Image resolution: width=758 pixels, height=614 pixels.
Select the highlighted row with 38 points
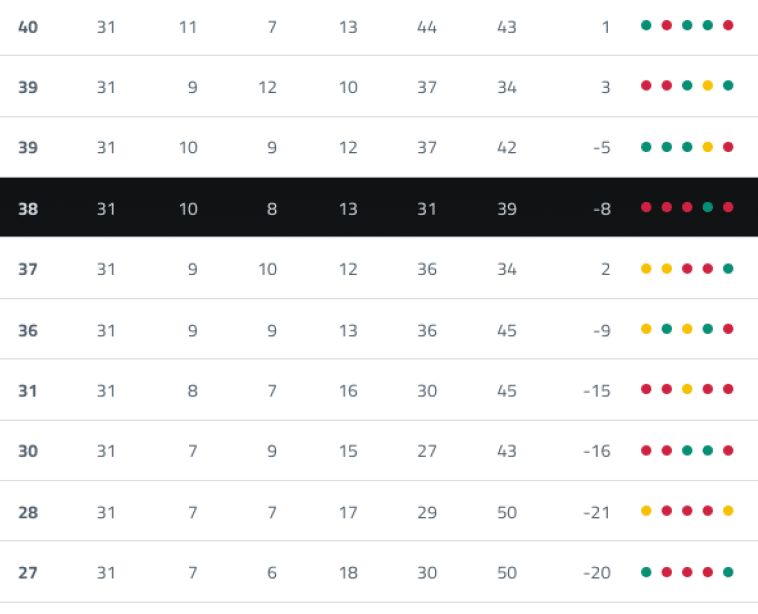pos(380,208)
